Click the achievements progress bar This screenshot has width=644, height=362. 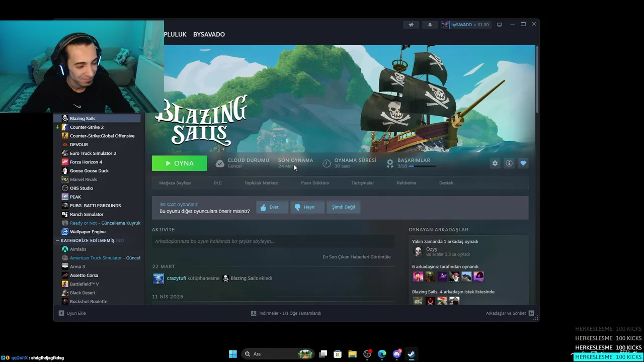(x=422, y=166)
